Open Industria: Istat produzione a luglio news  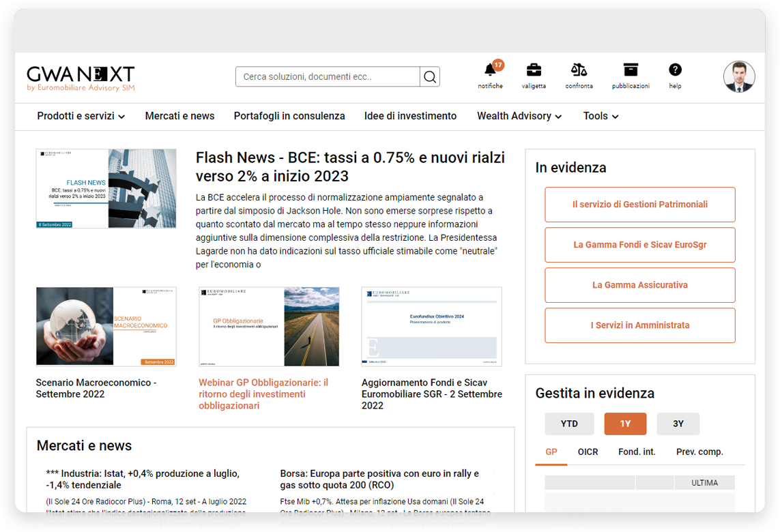pos(143,479)
